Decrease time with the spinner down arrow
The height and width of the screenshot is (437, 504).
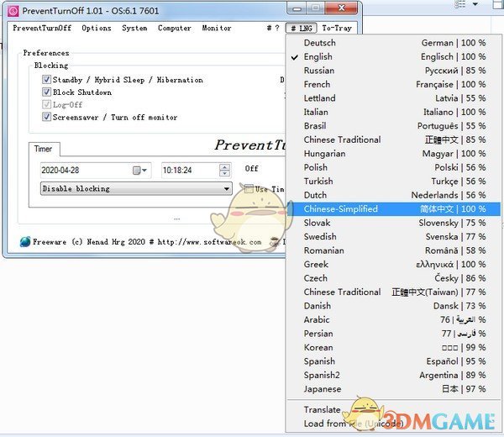click(224, 173)
